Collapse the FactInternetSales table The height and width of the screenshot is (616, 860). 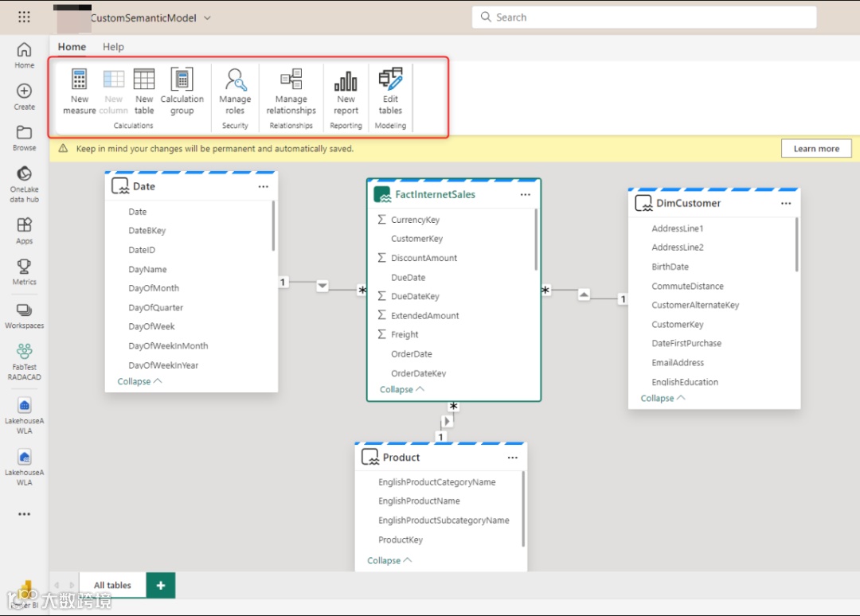402,390
